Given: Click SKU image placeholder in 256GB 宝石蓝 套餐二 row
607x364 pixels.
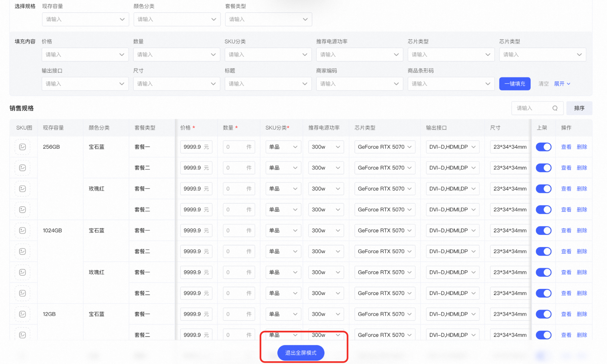Looking at the screenshot, I should coord(22,168).
